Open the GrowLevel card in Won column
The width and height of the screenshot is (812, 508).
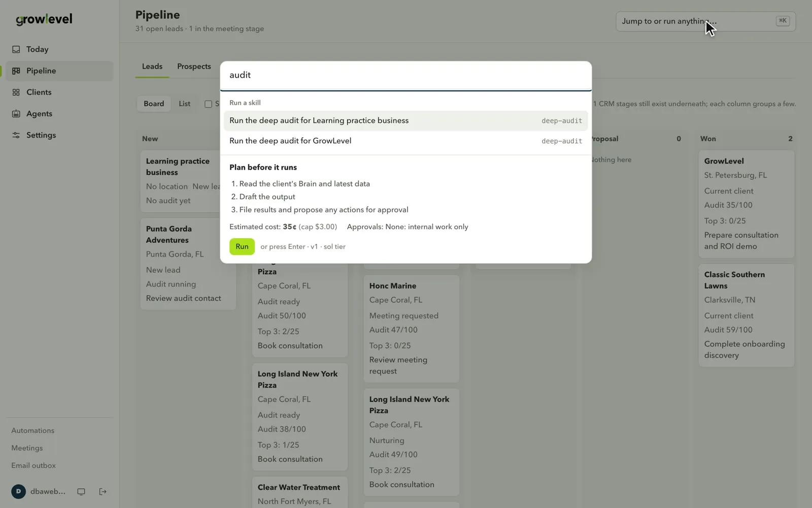point(746,204)
